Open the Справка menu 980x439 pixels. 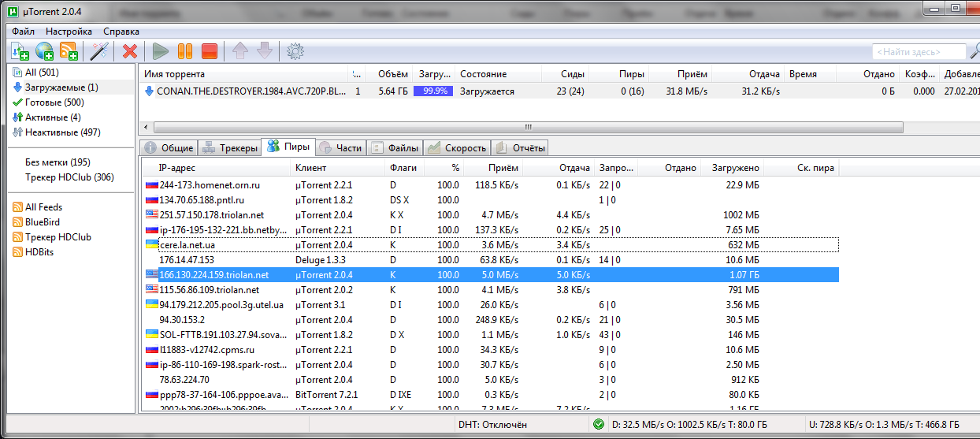tap(121, 32)
